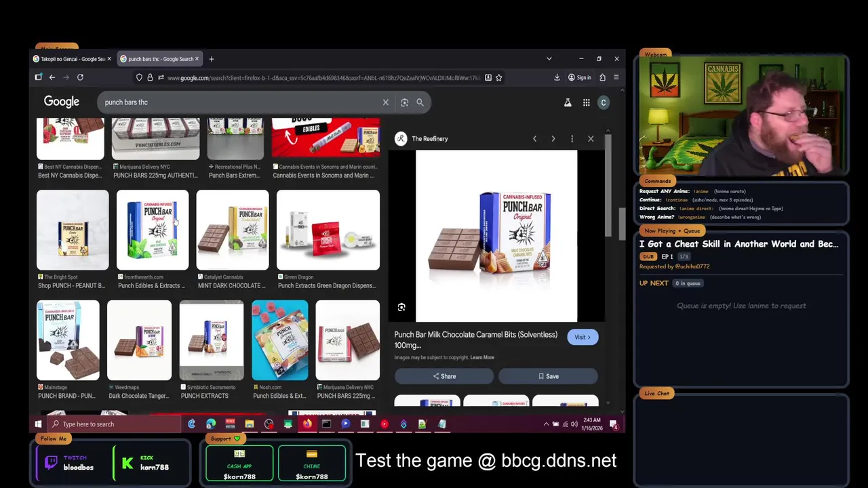The height and width of the screenshot is (488, 868).
Task: Switch to Takopii no Genzai tab
Action: 73,59
